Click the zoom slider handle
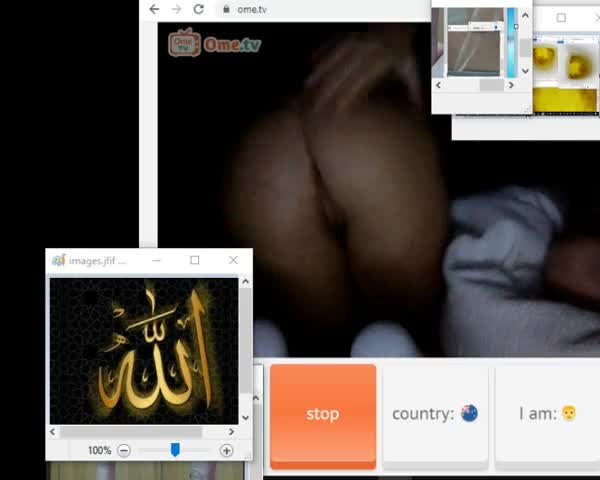Screen dimensions: 600x480 pyautogui.click(x=175, y=451)
